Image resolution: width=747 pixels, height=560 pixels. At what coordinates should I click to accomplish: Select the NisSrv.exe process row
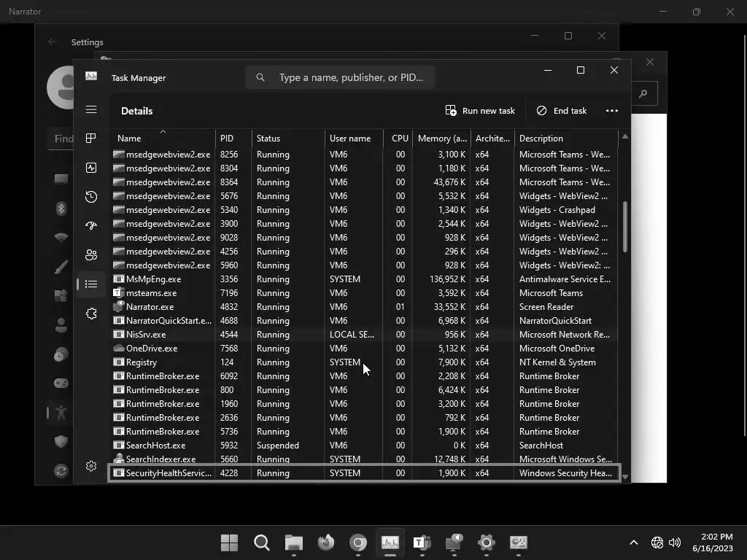tap(364, 334)
